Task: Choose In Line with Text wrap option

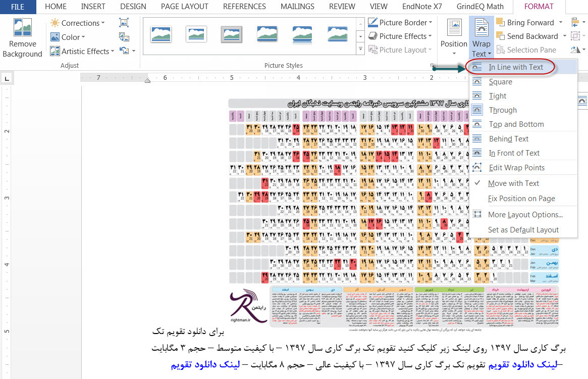Action: 516,67
